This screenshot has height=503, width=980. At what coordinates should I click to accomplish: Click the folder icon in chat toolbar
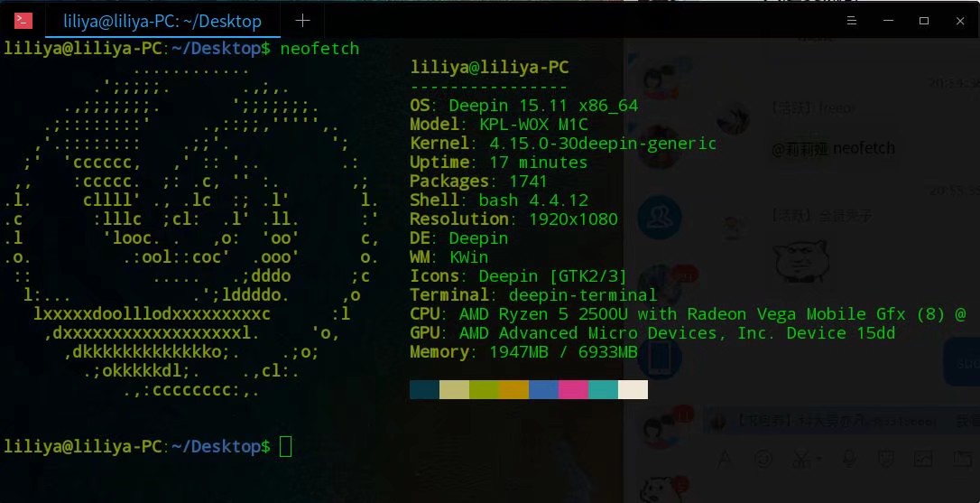coord(963,460)
